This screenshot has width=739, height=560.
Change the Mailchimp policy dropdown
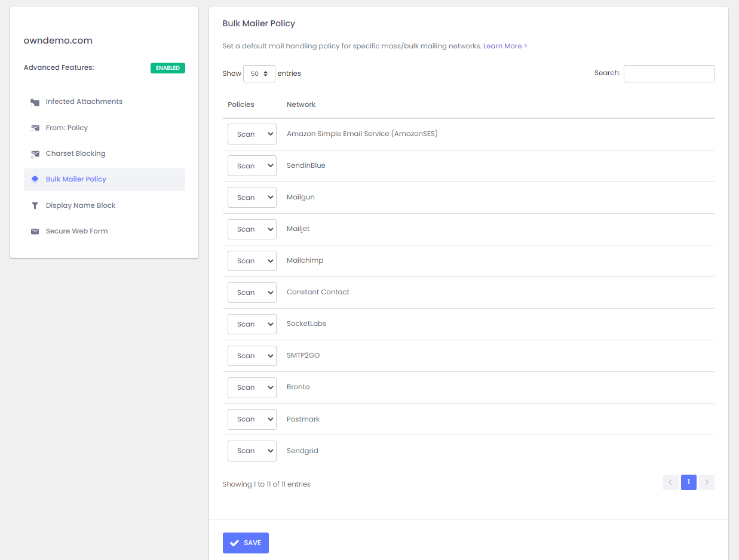tap(252, 261)
